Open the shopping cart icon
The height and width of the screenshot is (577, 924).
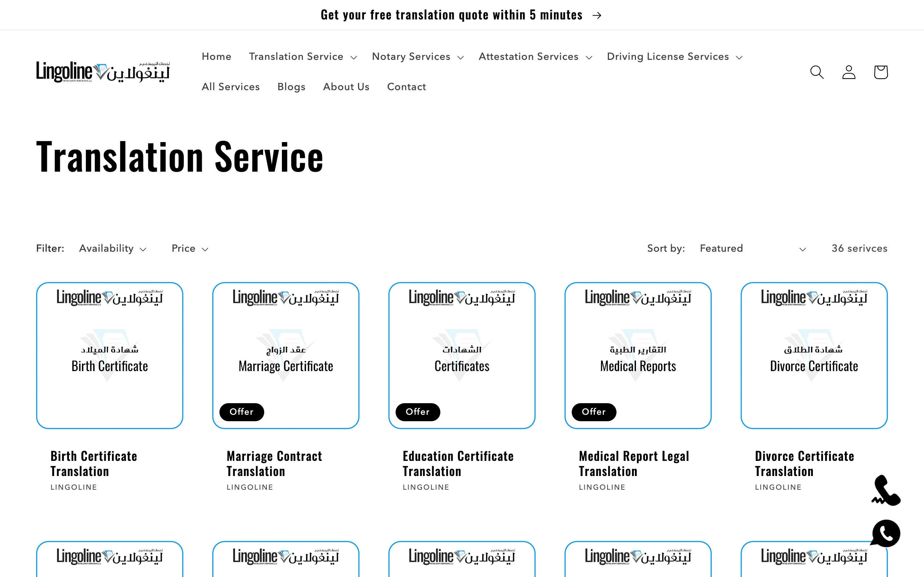coord(880,72)
